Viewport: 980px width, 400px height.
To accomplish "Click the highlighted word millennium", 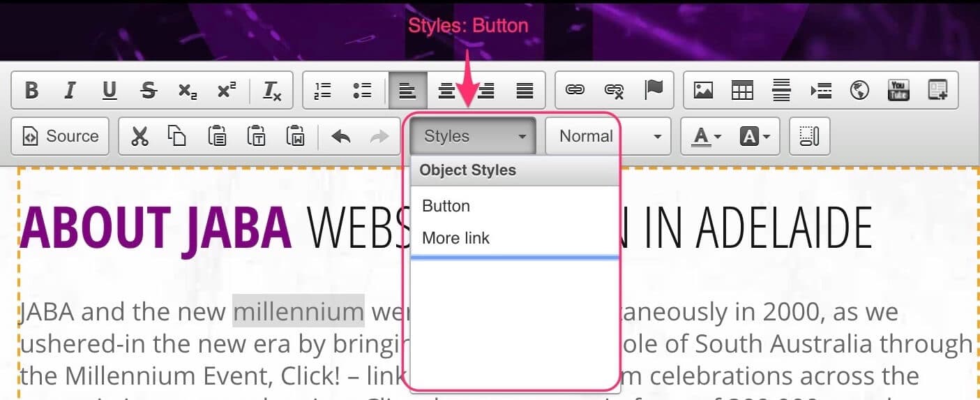I will (x=299, y=311).
